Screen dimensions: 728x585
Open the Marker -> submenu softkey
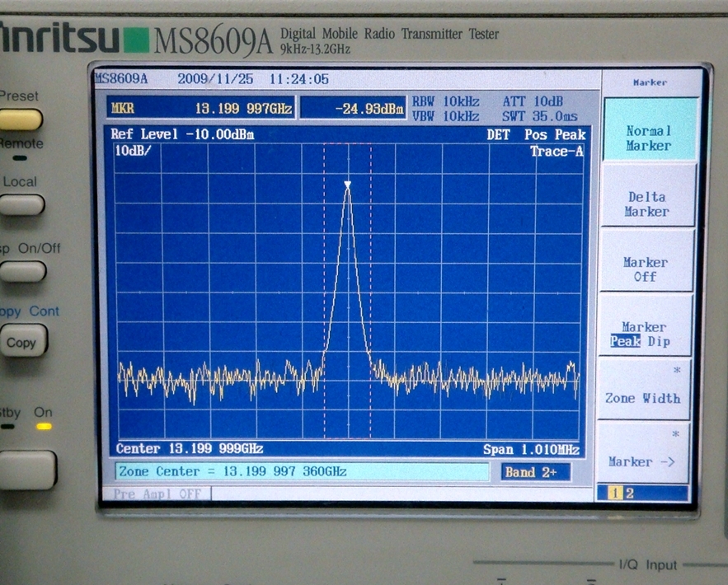coord(641,454)
